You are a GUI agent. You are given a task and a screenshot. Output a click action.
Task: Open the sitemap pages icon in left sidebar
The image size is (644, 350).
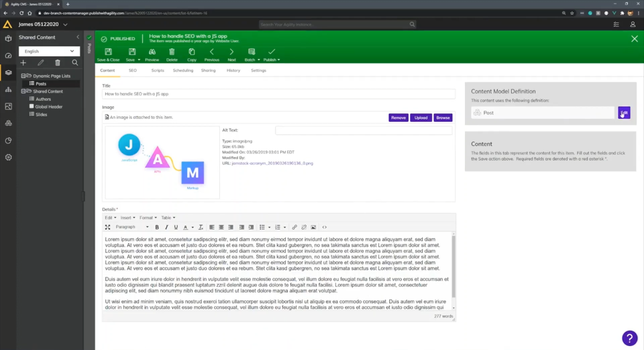pyautogui.click(x=8, y=89)
